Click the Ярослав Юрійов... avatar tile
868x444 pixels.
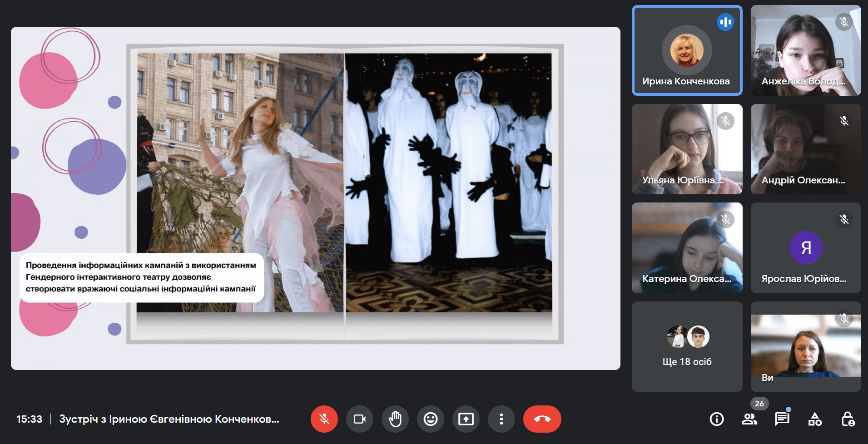[805, 248]
